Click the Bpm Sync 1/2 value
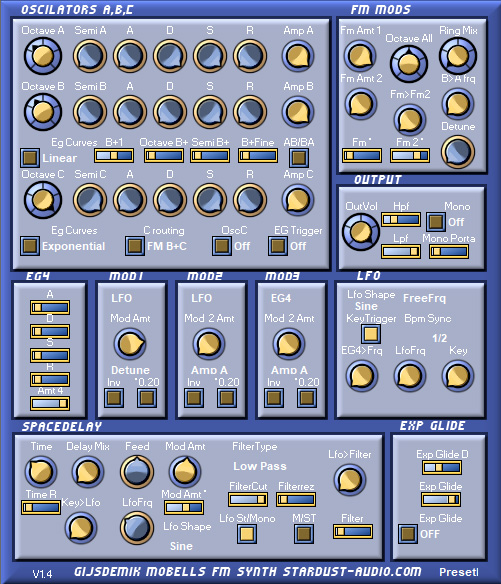 (x=440, y=338)
